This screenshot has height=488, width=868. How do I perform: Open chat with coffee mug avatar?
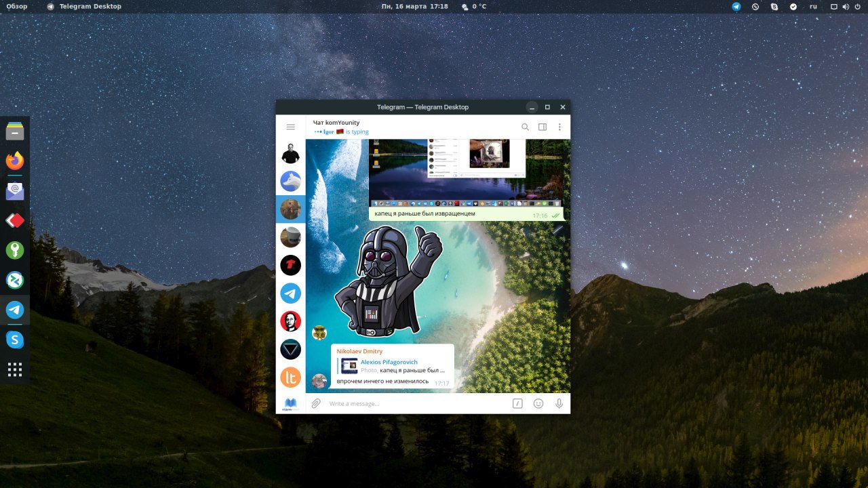[290, 237]
